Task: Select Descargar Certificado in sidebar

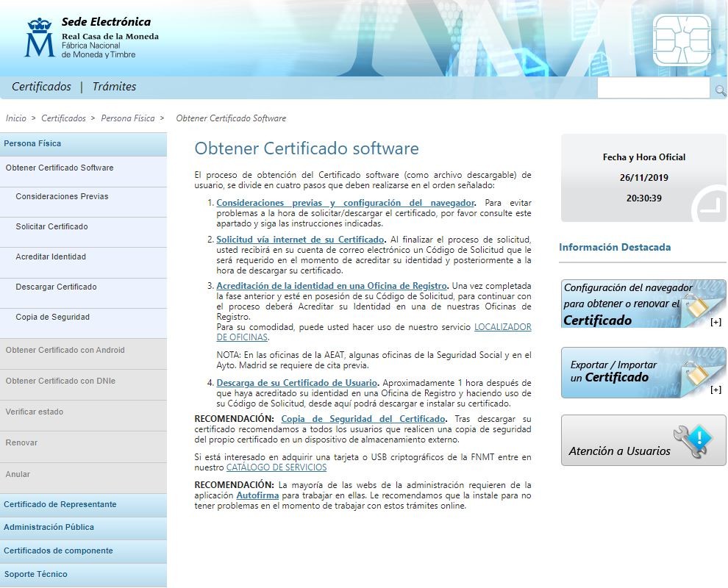Action: point(56,287)
